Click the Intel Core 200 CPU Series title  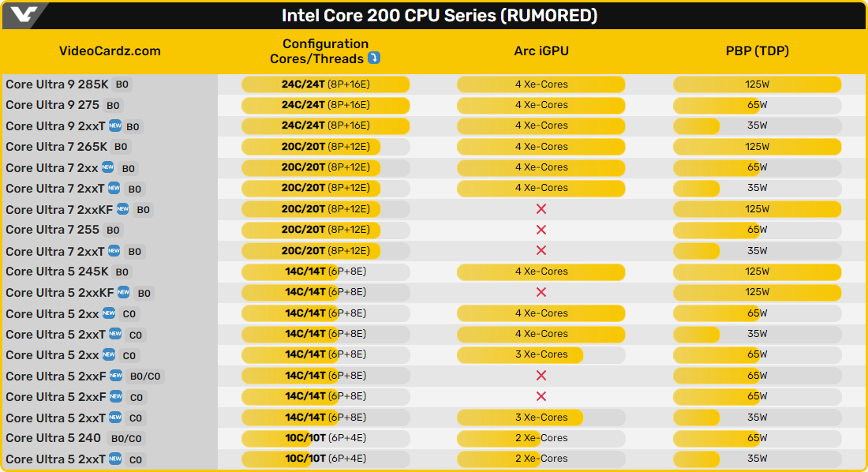pos(440,16)
